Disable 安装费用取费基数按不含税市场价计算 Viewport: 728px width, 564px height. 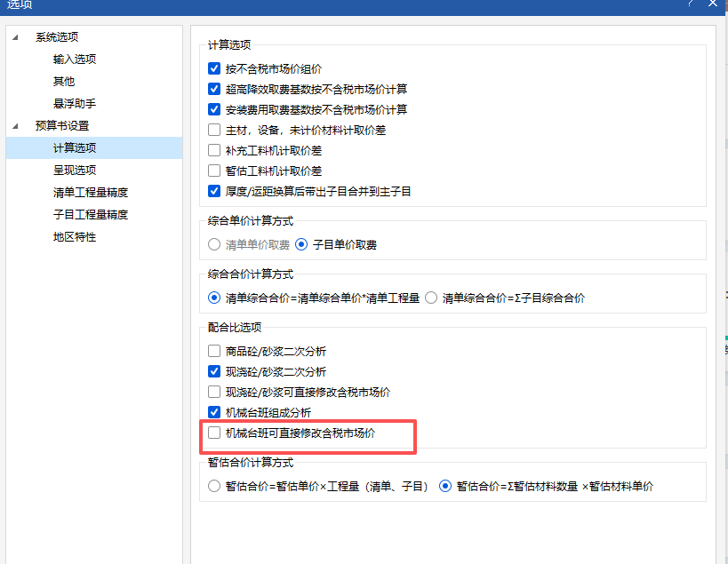(x=213, y=109)
